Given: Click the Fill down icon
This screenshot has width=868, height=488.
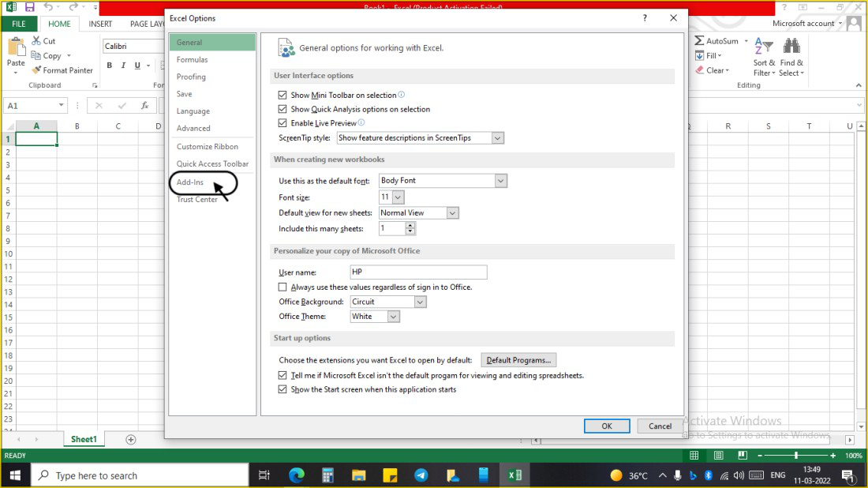Looking at the screenshot, I should point(700,55).
